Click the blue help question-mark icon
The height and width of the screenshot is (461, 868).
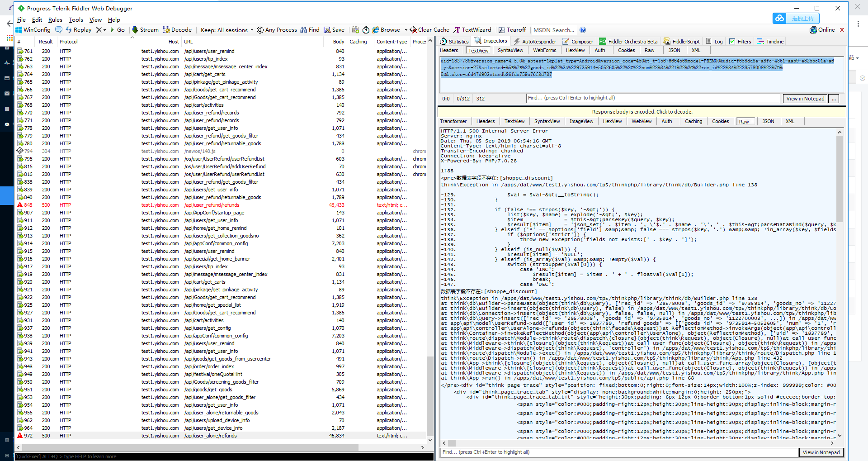(583, 30)
